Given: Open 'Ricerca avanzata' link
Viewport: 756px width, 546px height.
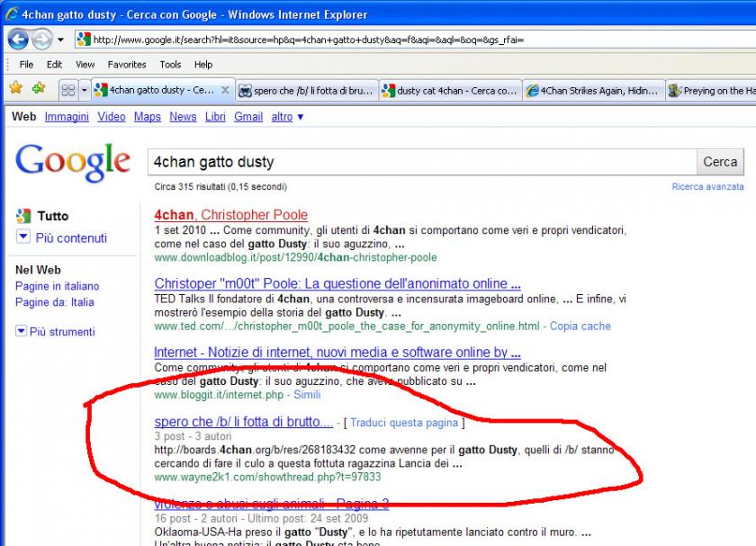Looking at the screenshot, I should [x=707, y=186].
